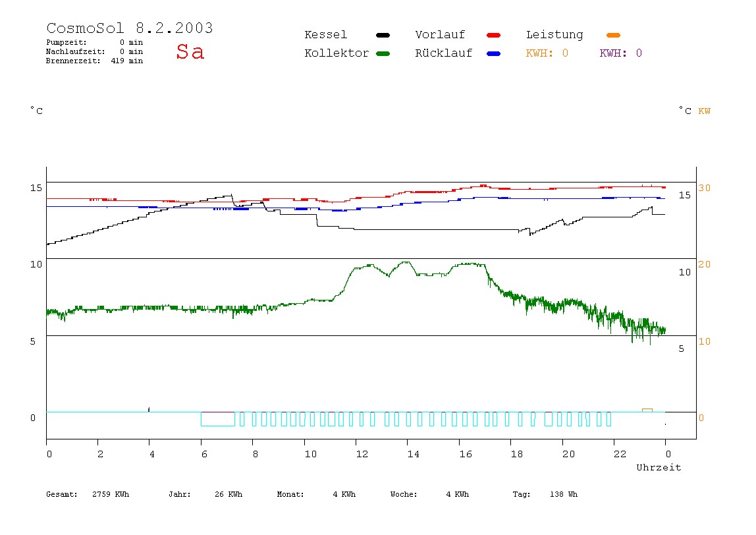Click the purple 'KWH: 0' readout
The width and height of the screenshot is (756, 535).
pos(620,53)
